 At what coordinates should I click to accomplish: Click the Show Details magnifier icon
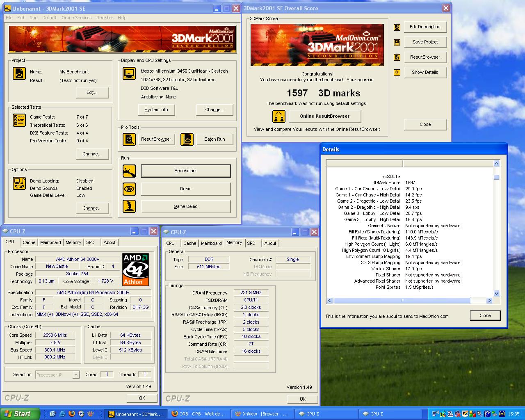397,73
